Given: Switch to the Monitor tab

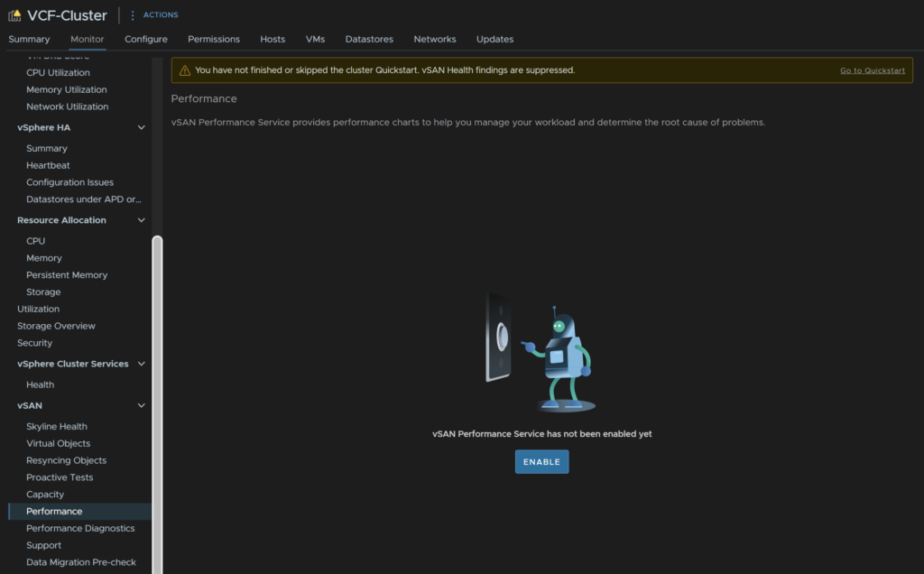Looking at the screenshot, I should (88, 39).
